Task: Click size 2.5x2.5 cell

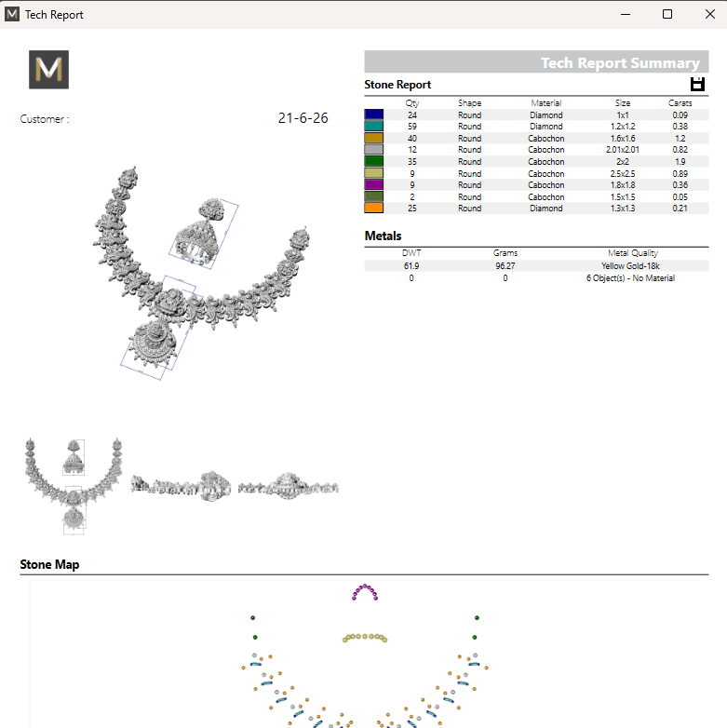Action: (x=622, y=174)
